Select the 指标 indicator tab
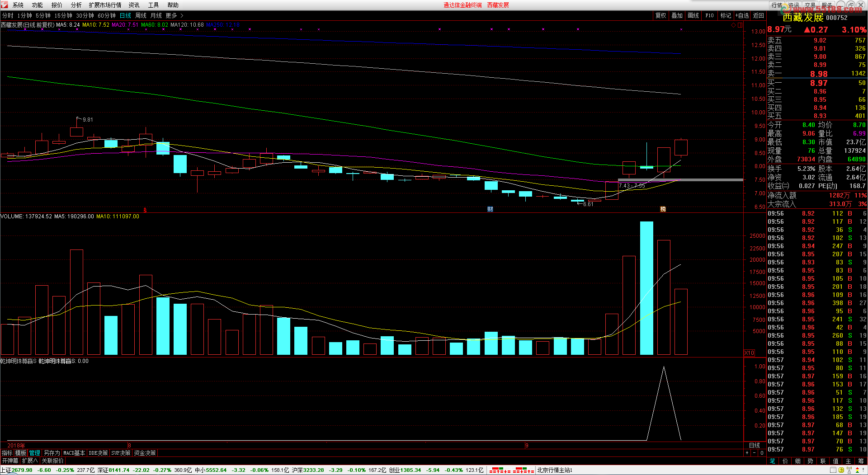 (7, 452)
